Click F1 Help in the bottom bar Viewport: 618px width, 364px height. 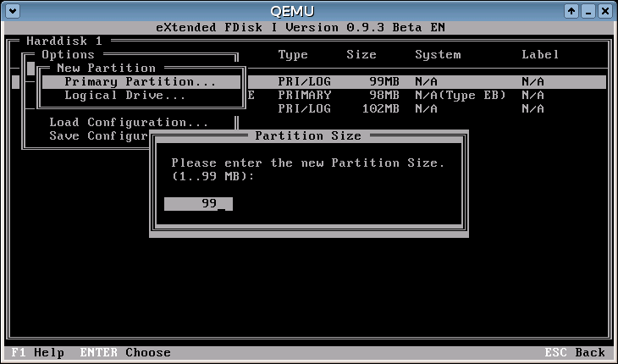tap(36, 352)
